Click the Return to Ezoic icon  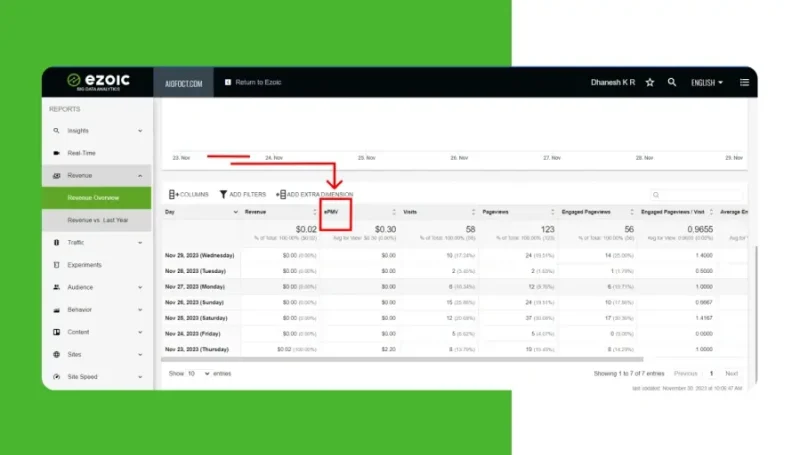(x=228, y=82)
